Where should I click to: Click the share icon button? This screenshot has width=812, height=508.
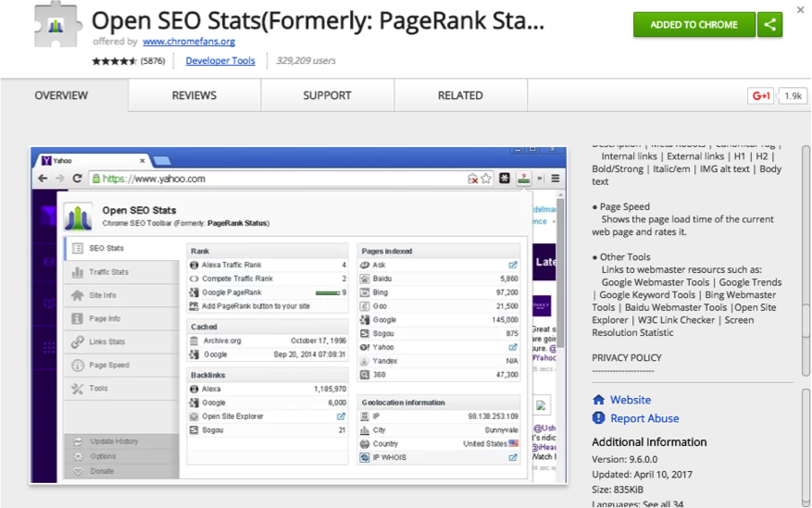769,24
